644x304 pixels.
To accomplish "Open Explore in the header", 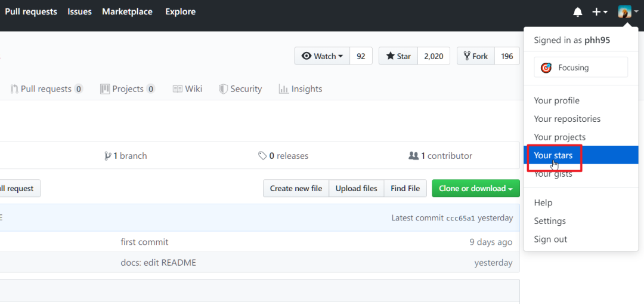I will click(180, 12).
